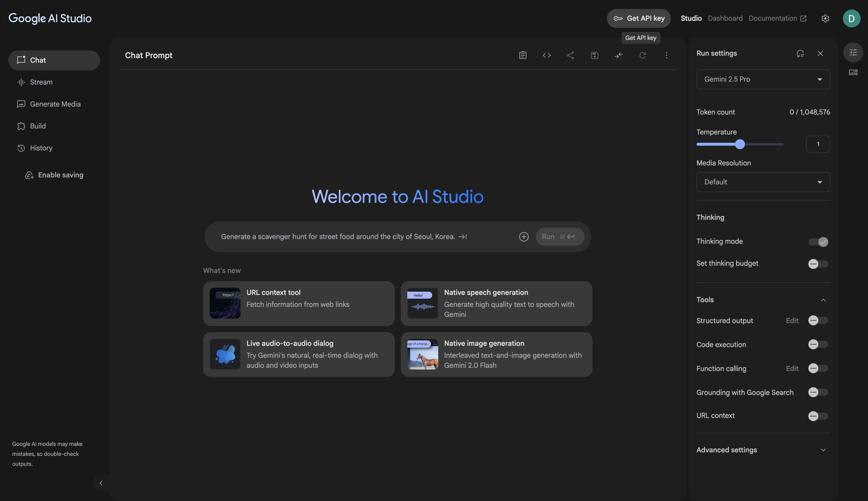Click the Google AI Studio logo
Image resolution: width=868 pixels, height=501 pixels.
point(50,18)
